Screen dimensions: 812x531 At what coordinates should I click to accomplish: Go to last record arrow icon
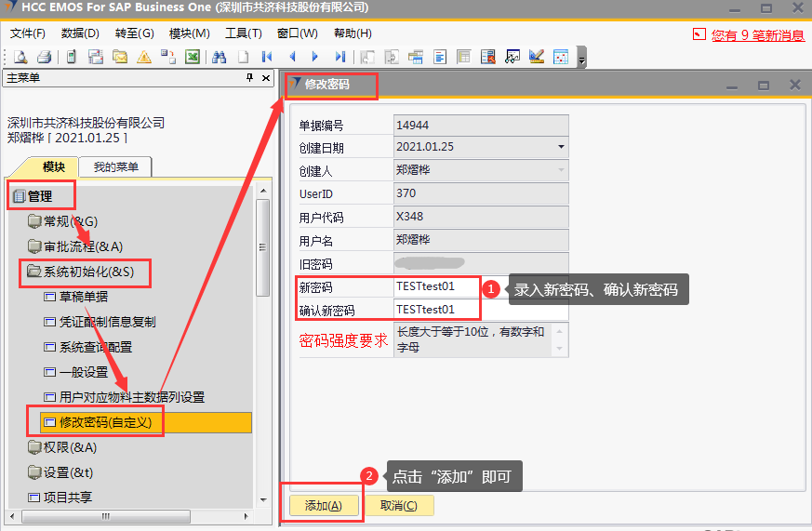[x=340, y=57]
